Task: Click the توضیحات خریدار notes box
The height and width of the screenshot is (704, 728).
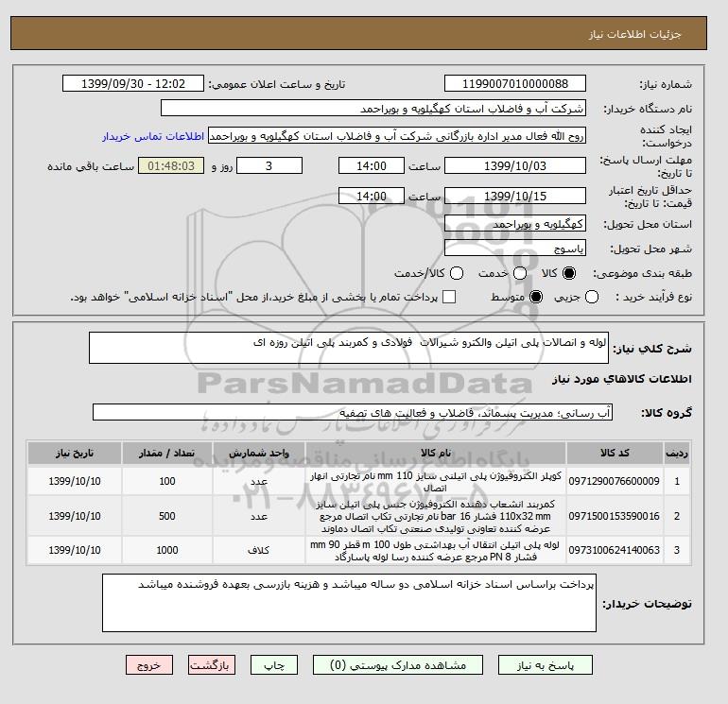Action: click(x=349, y=603)
